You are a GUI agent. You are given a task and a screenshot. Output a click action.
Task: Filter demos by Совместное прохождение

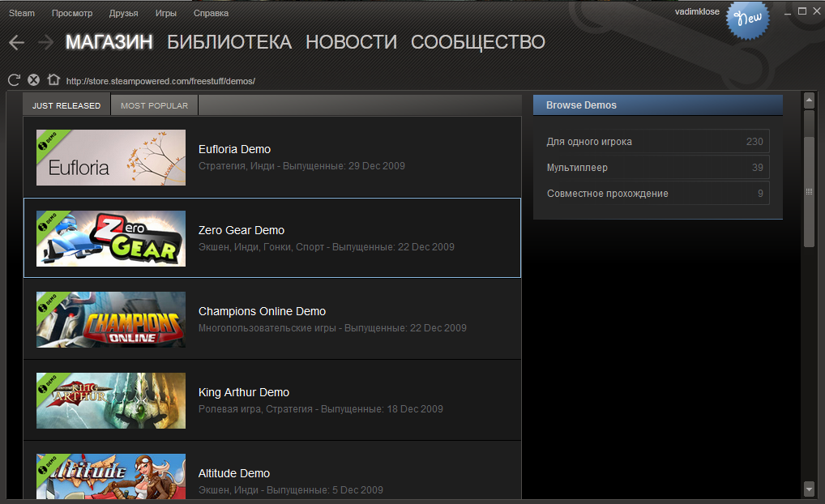pos(658,193)
